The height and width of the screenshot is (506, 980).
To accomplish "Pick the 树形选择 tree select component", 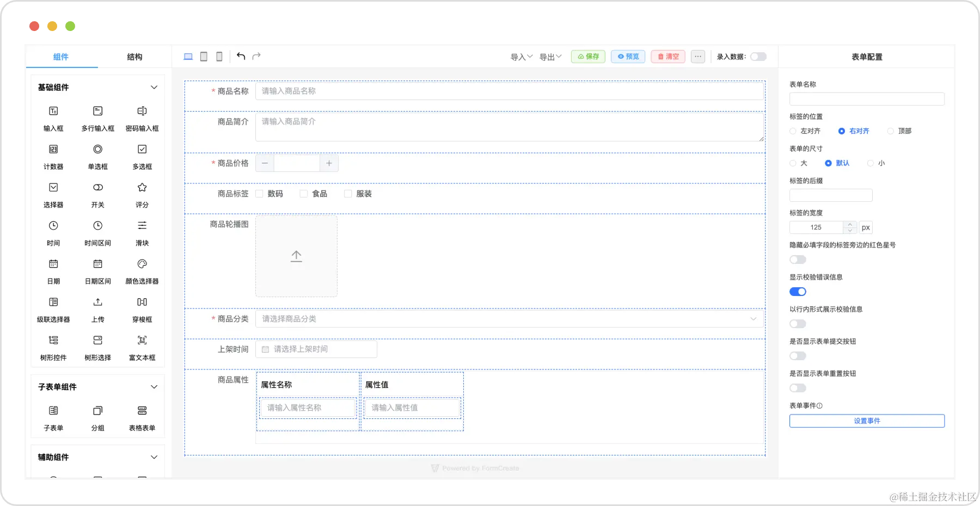I will click(98, 348).
